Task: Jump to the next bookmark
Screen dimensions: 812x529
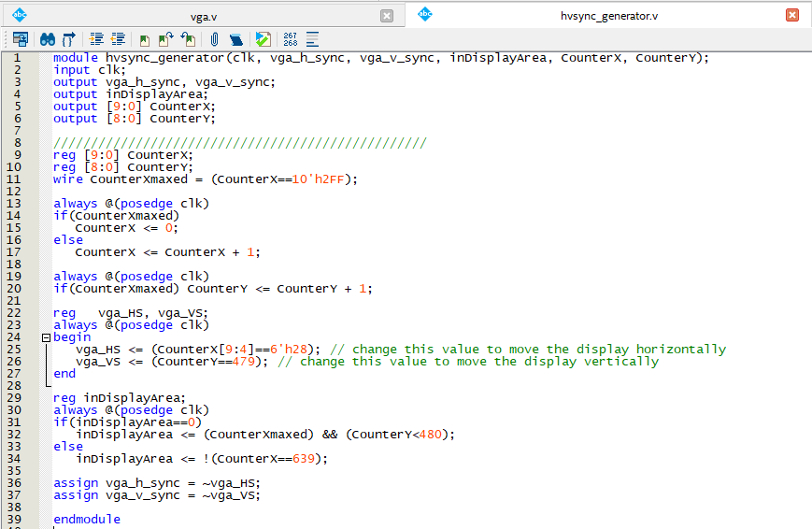Action: click(165, 39)
